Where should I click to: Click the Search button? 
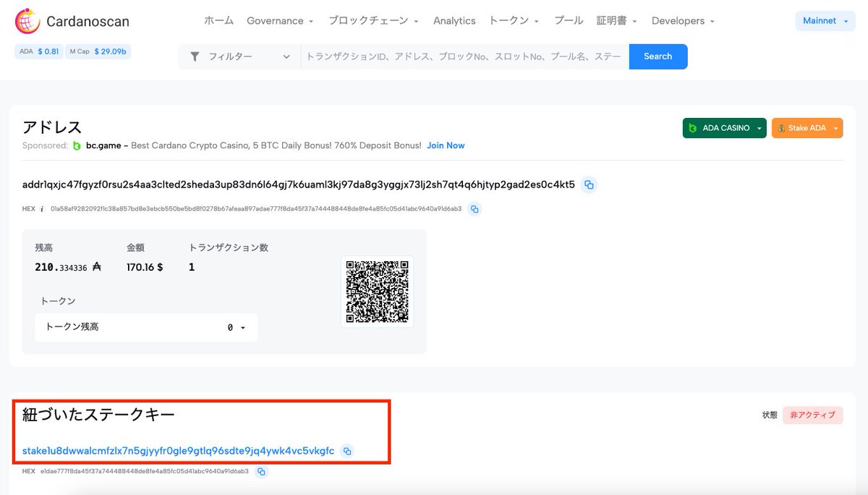pos(658,56)
